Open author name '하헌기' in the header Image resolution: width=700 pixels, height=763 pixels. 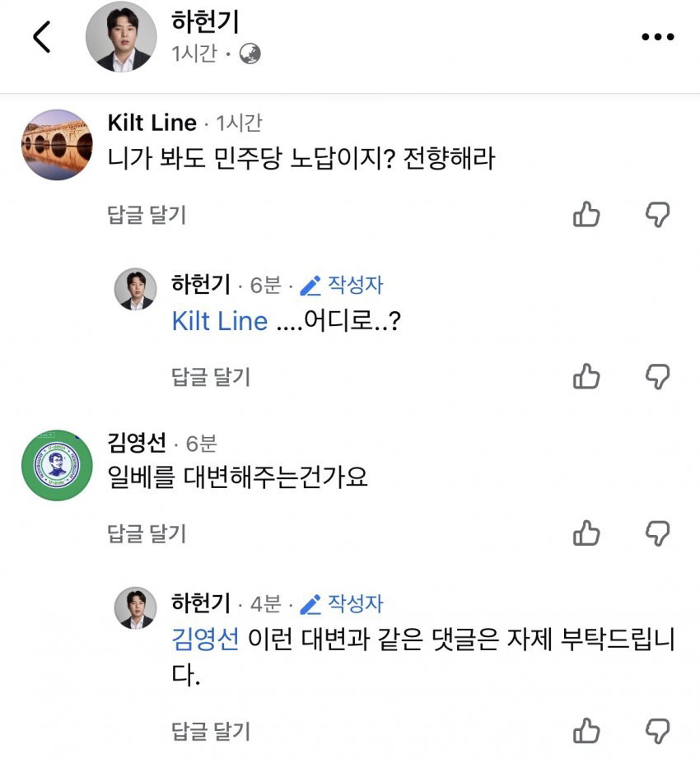(x=205, y=22)
